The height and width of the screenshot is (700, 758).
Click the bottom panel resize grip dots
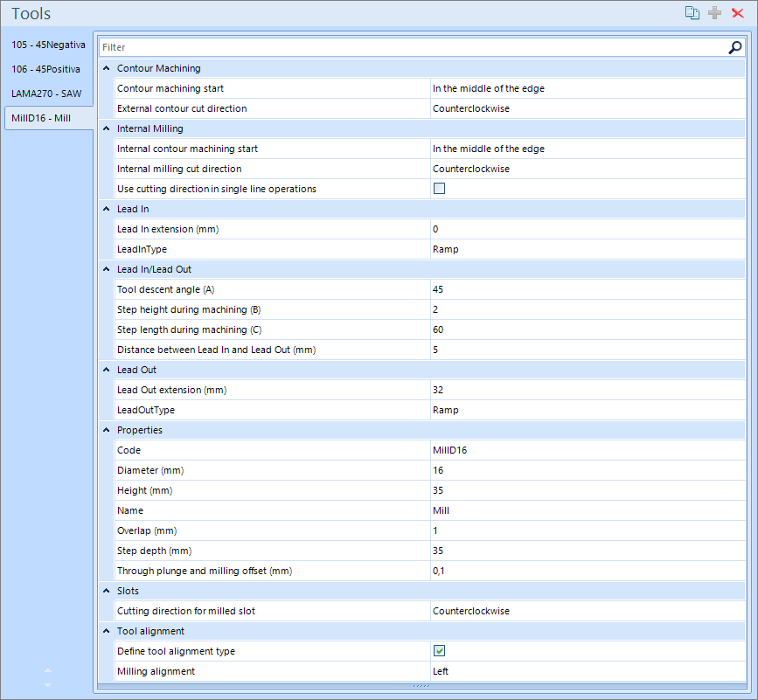(x=421, y=686)
